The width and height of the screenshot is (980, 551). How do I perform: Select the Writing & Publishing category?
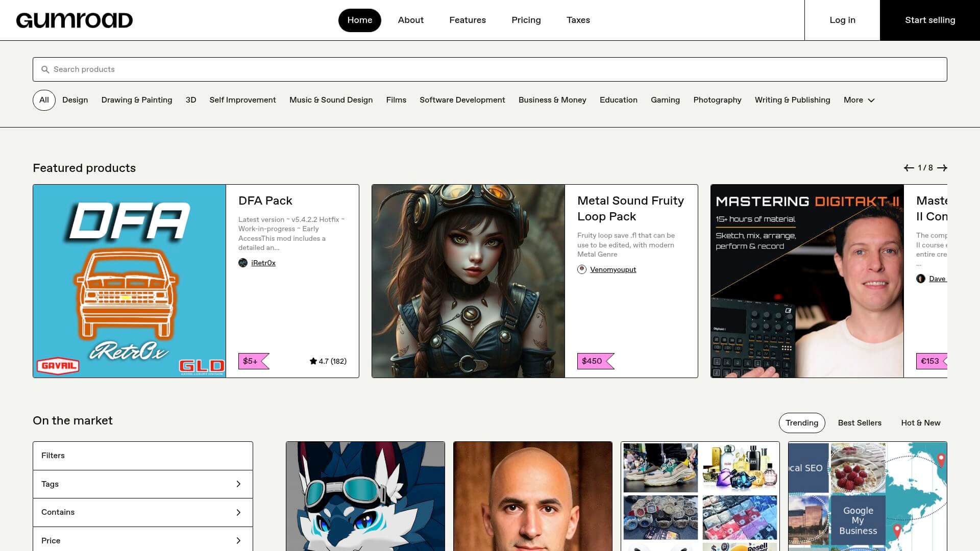coord(793,100)
